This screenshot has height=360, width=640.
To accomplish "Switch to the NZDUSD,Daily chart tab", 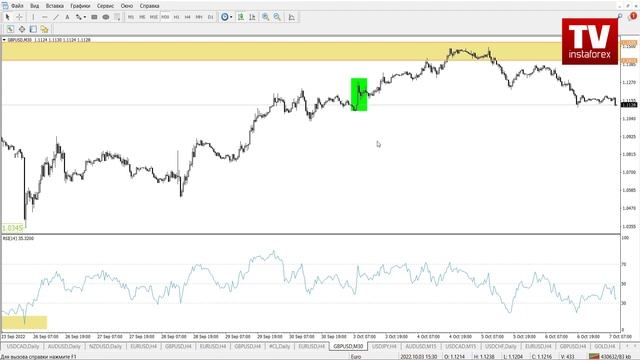I will [x=105, y=346].
